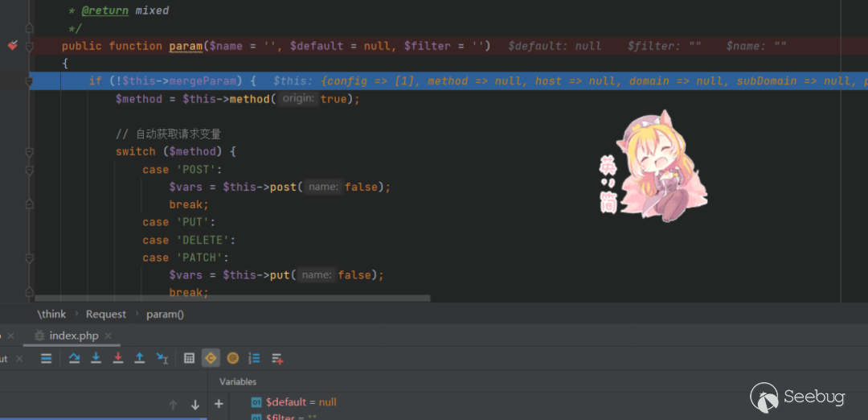Select the Variables panel header
This screenshot has height=420, width=868.
[238, 381]
